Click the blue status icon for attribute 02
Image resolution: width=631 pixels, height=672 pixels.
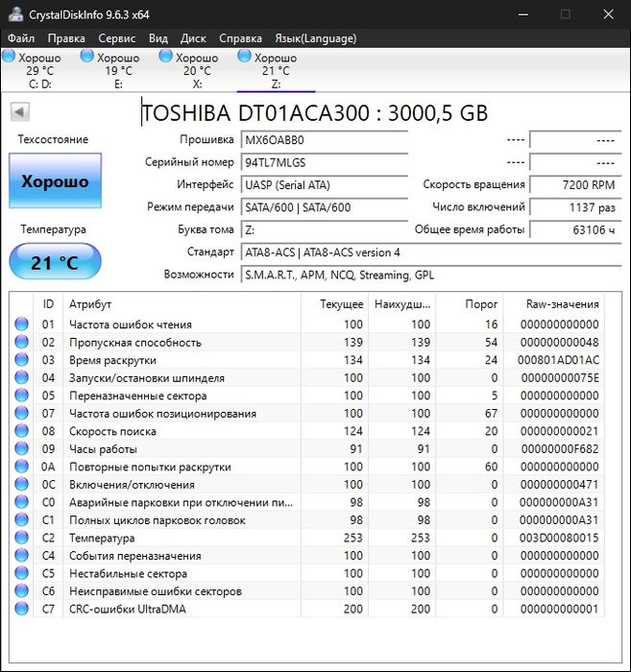[21, 342]
